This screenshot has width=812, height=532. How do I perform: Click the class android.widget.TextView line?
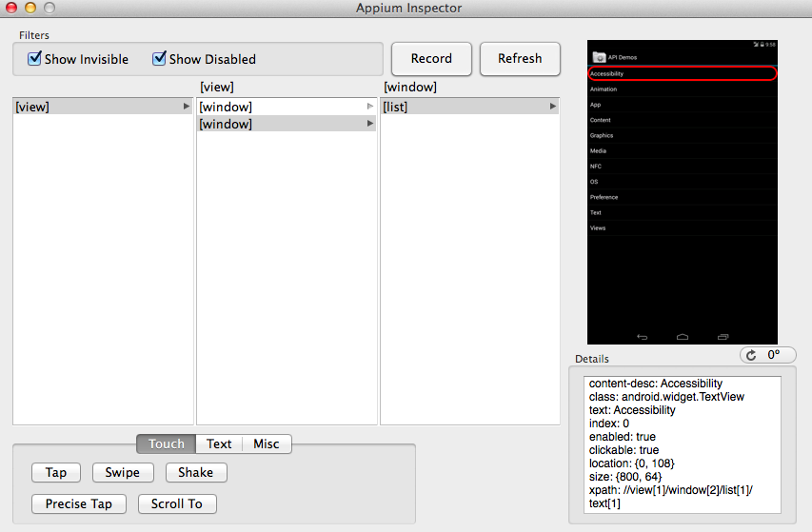(x=666, y=397)
